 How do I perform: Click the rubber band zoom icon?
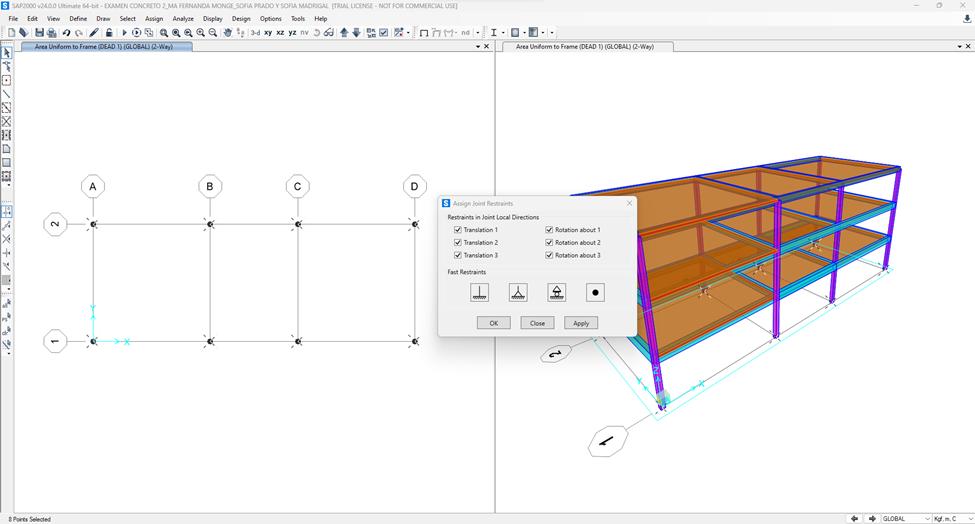point(164,32)
